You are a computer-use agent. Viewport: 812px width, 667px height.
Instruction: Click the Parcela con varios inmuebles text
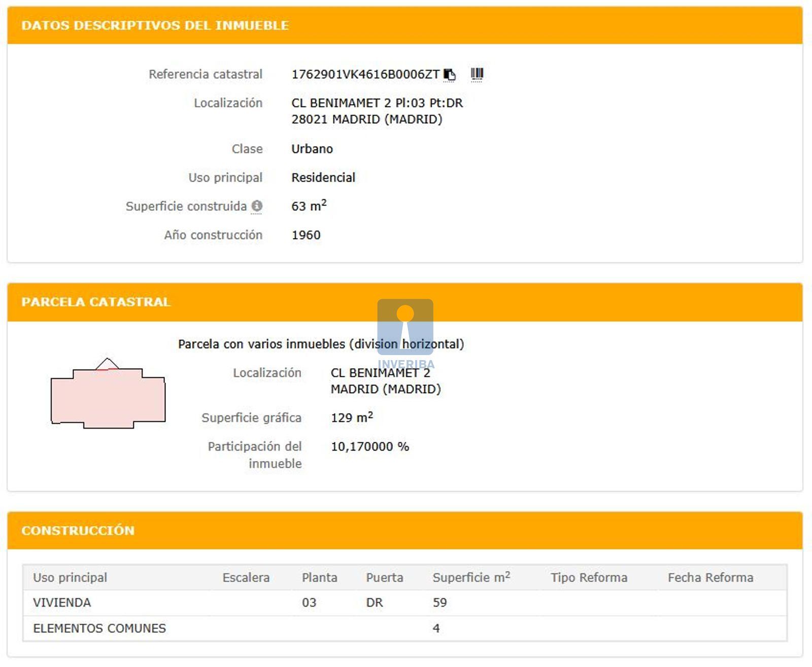(x=321, y=344)
